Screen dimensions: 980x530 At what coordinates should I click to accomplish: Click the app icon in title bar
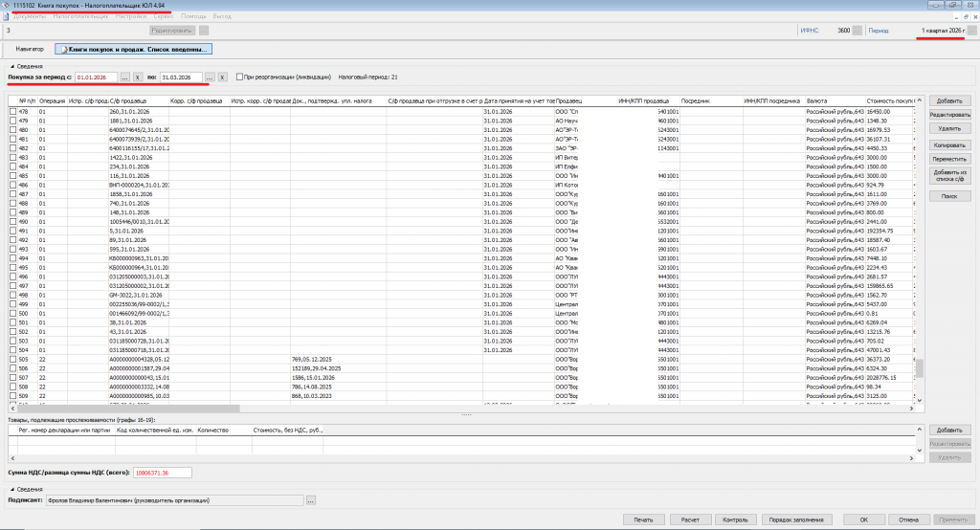6,5
